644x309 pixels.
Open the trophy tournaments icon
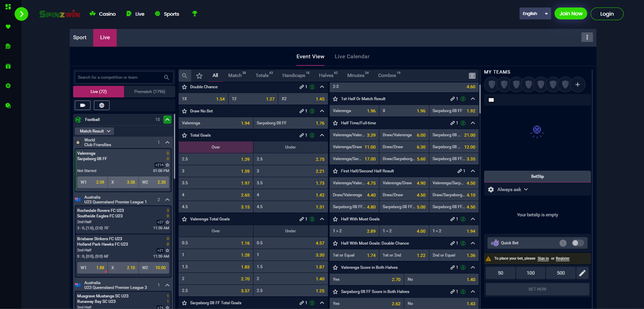tap(195, 14)
